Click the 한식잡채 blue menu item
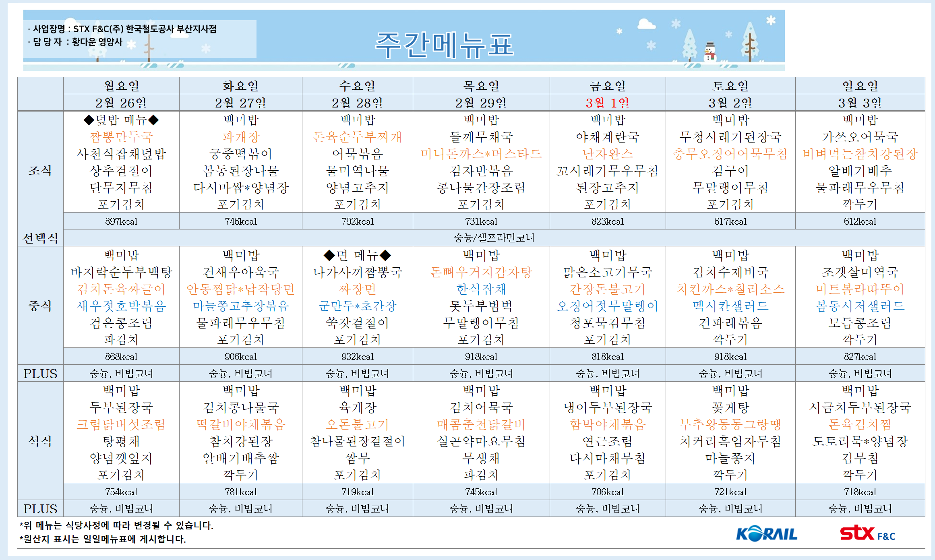Viewport: 935px width, 560px height. (481, 289)
